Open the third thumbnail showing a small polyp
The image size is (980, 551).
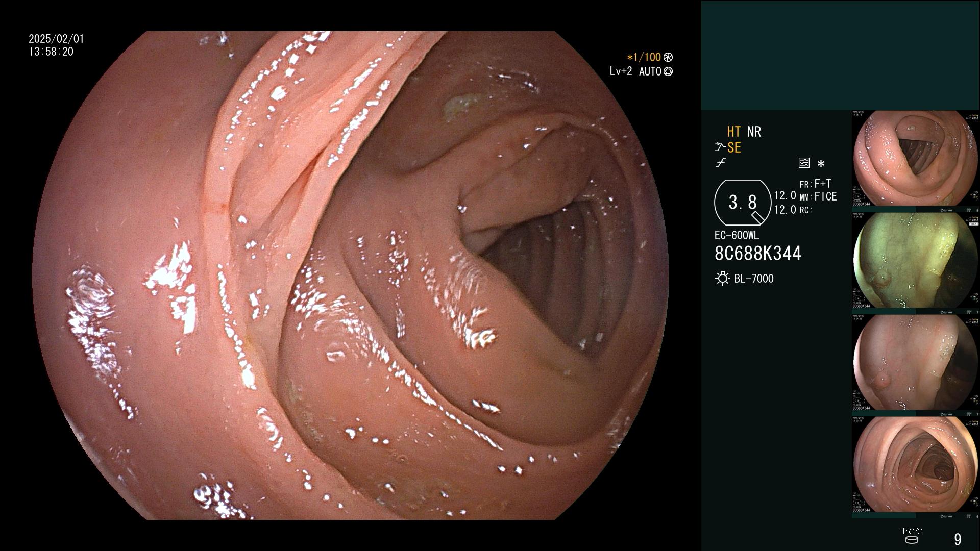tap(916, 362)
